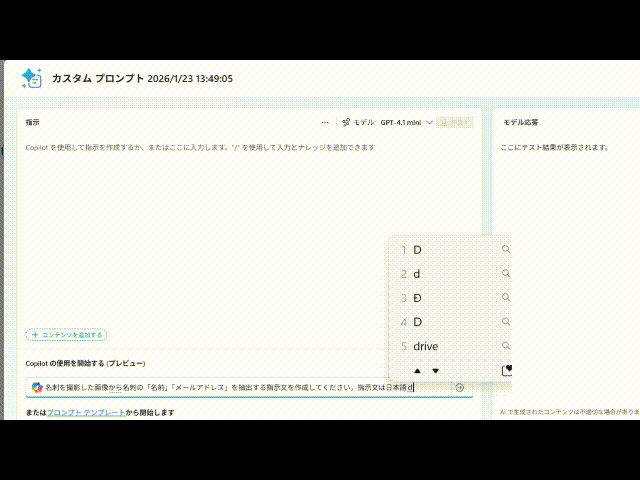
Task: Open the プロンプト テンプレート link
Action: (x=86, y=412)
